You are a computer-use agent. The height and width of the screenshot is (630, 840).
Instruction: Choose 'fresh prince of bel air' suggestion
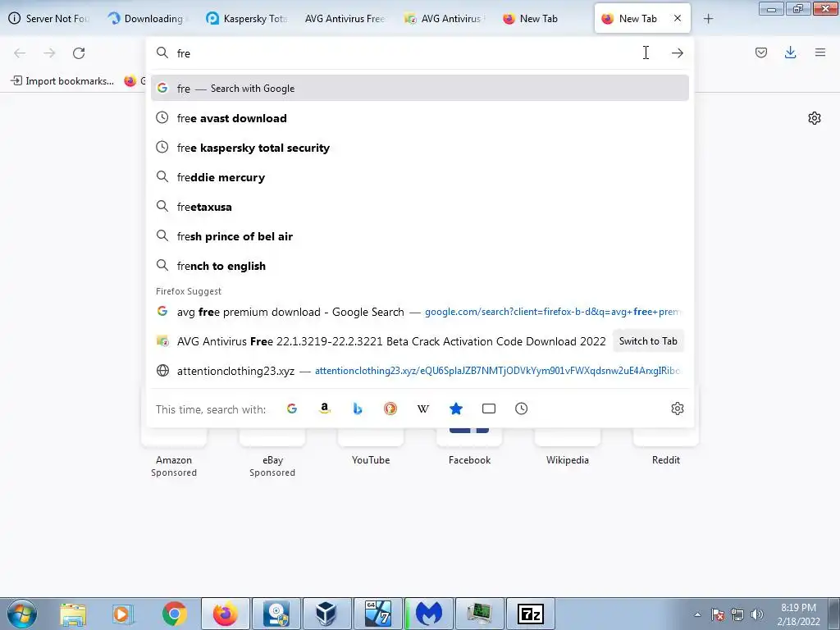click(x=419, y=236)
